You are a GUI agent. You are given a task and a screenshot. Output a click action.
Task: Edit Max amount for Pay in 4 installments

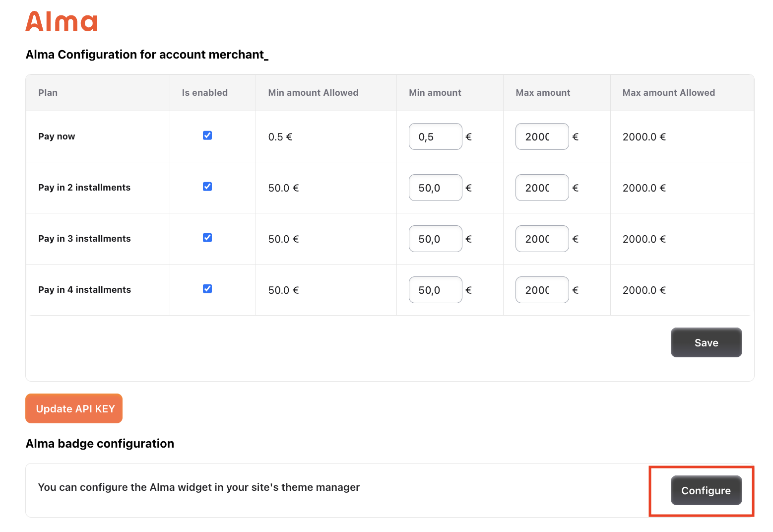coord(542,290)
